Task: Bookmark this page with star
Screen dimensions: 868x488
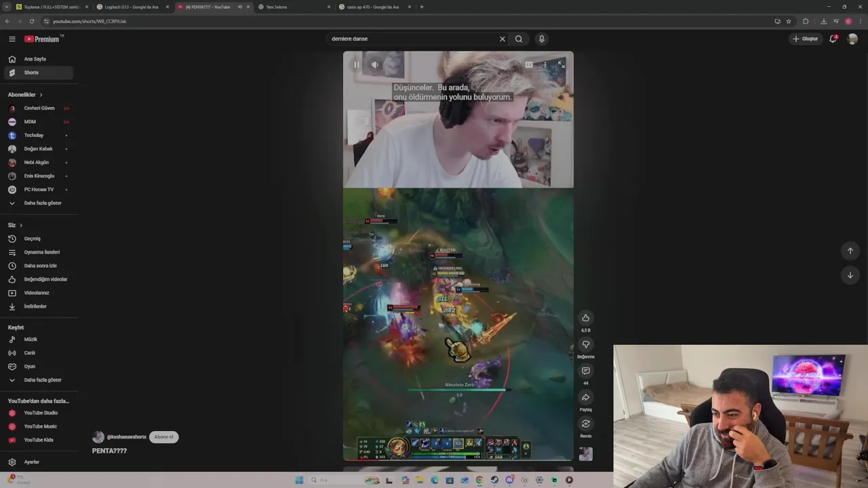Action: coord(789,21)
